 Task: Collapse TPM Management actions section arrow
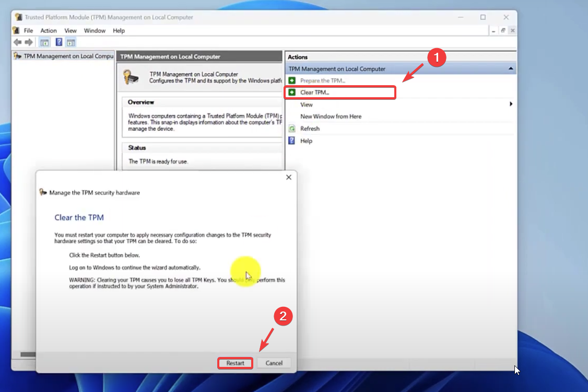pyautogui.click(x=511, y=68)
